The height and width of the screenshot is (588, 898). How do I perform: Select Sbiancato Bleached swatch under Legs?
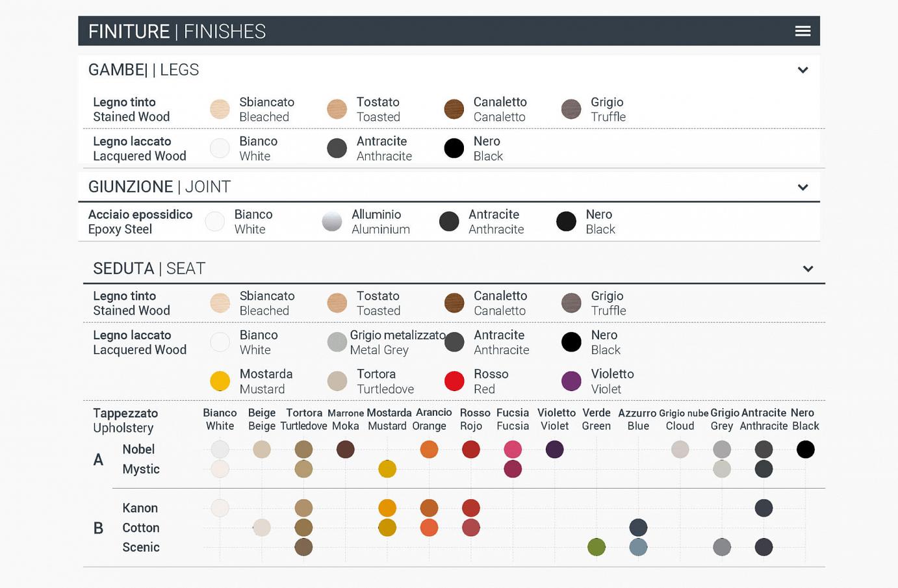(x=220, y=109)
